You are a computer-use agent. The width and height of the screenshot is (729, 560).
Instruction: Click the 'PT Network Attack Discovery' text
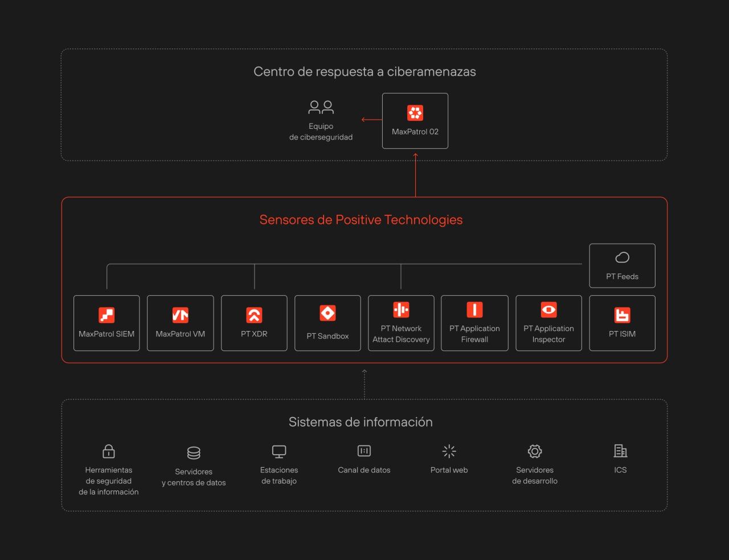[x=401, y=334]
